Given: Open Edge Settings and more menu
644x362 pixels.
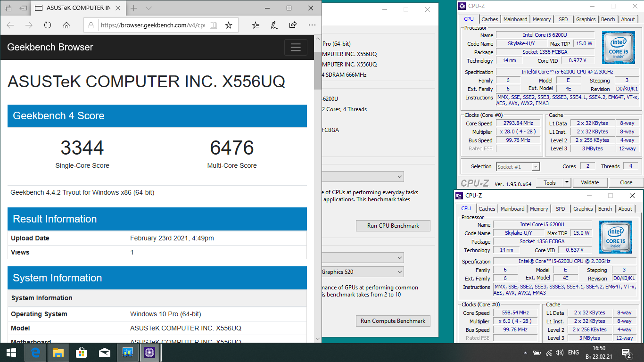Looking at the screenshot, I should tap(312, 25).
